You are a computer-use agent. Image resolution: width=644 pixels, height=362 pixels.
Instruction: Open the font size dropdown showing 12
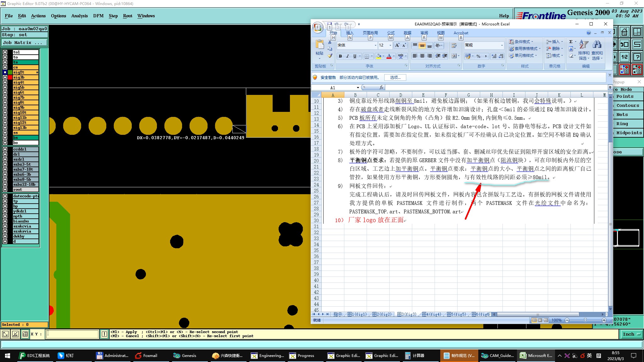pyautogui.click(x=390, y=45)
